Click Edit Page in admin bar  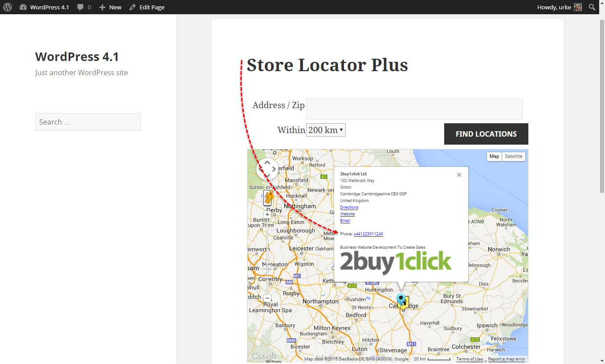pos(147,7)
